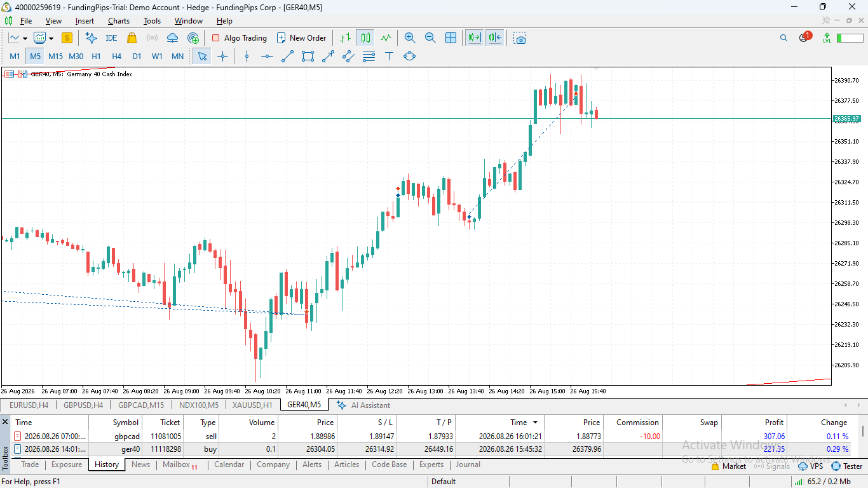
Task: Open the search magnifier in top right
Action: coord(783,38)
